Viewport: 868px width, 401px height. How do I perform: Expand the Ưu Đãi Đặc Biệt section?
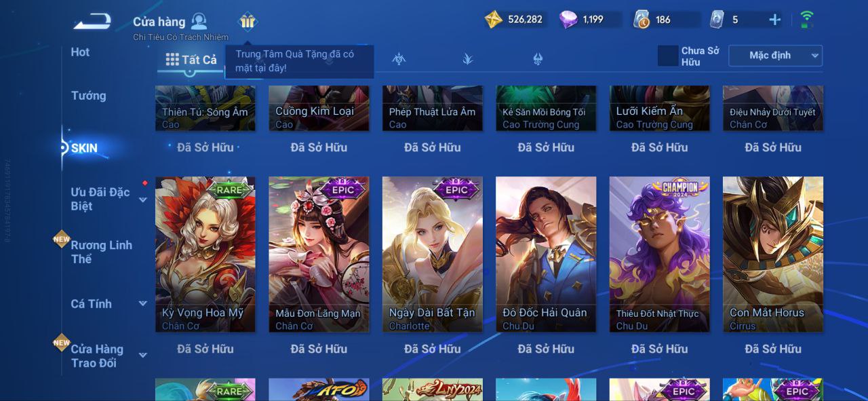pyautogui.click(x=143, y=199)
